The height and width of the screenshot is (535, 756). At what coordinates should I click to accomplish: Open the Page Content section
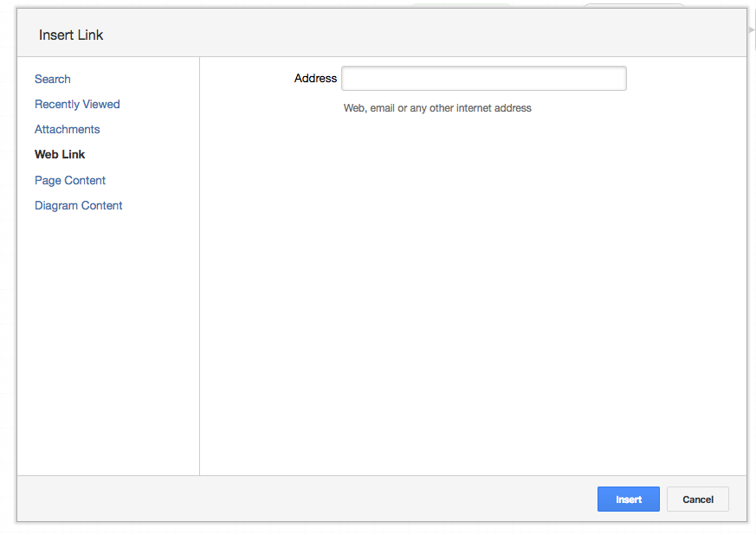point(70,180)
